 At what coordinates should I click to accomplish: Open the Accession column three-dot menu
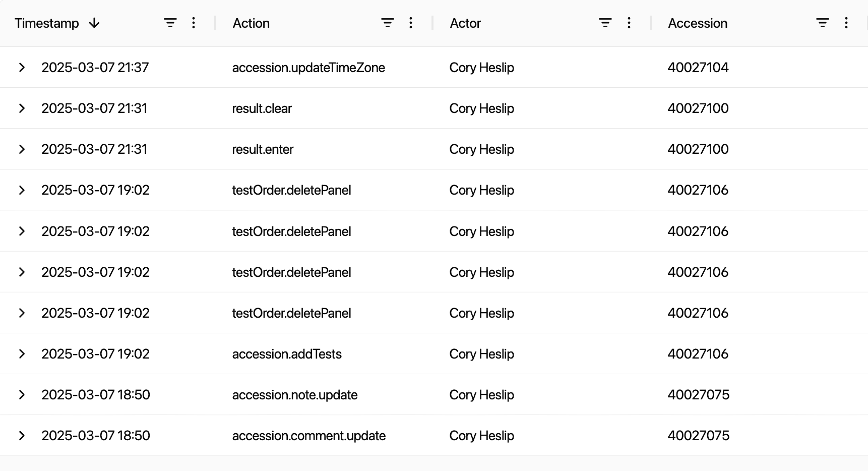pyautogui.click(x=846, y=23)
